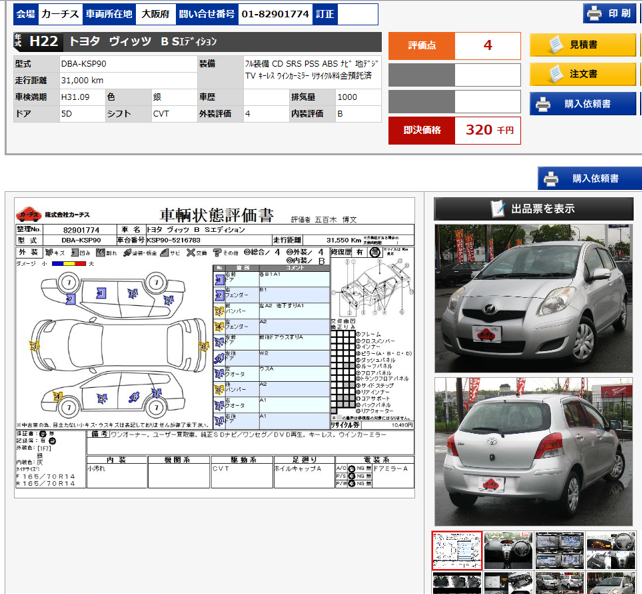Open the 見積書 estimate document

(583, 45)
